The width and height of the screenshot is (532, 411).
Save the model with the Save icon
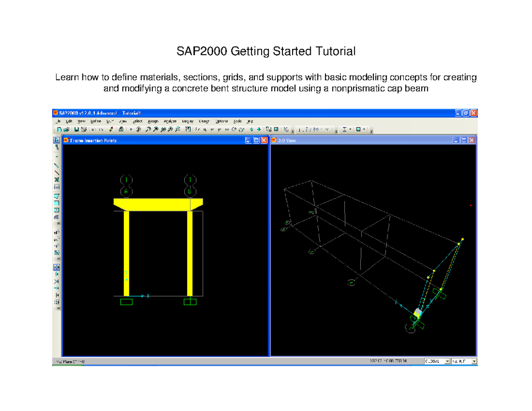click(x=76, y=129)
